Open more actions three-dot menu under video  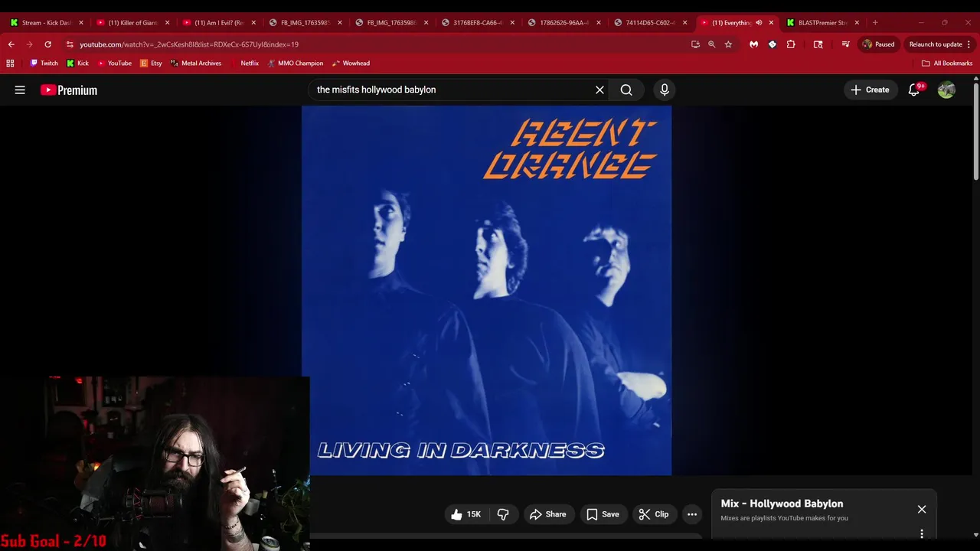[692, 514]
